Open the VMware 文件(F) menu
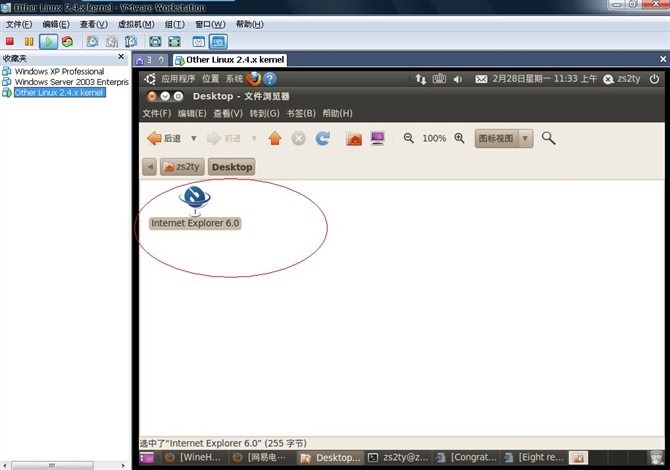670x470 pixels. point(19,24)
